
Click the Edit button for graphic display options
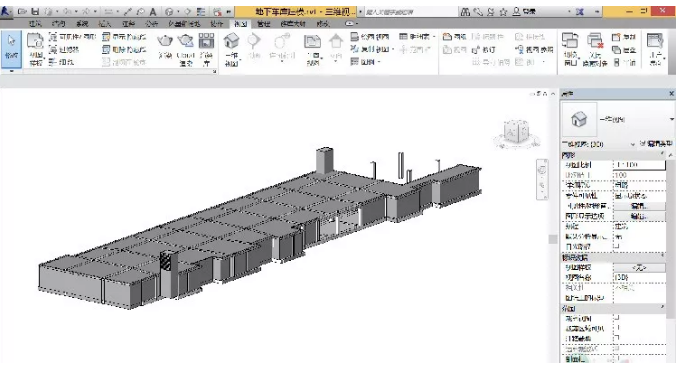click(x=639, y=216)
